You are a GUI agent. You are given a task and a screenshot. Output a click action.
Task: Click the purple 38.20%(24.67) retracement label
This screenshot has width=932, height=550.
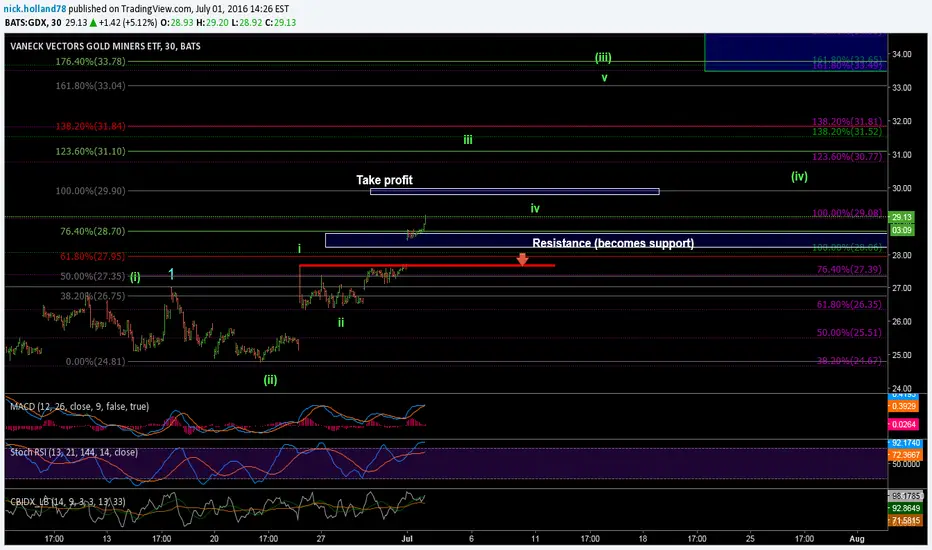point(849,360)
